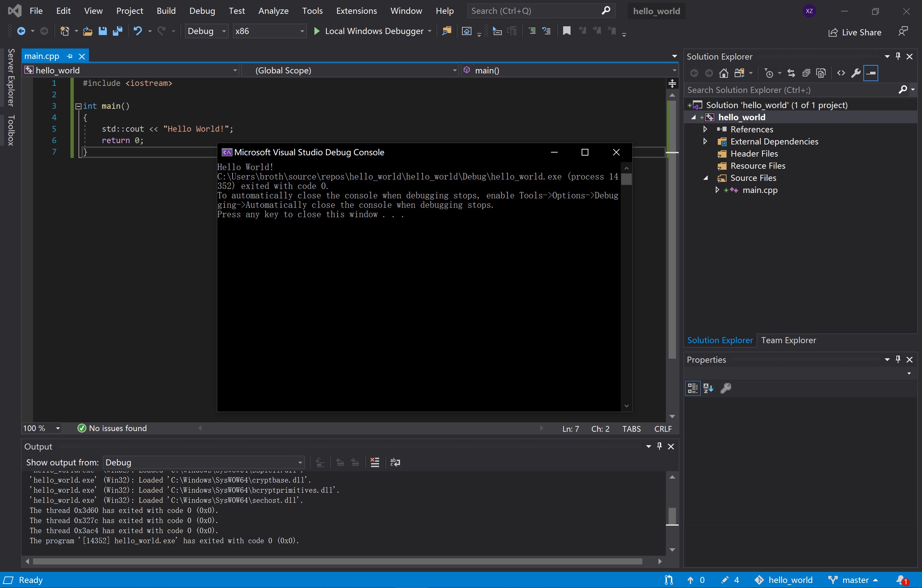Switch to the Team Explorer tab

click(788, 340)
